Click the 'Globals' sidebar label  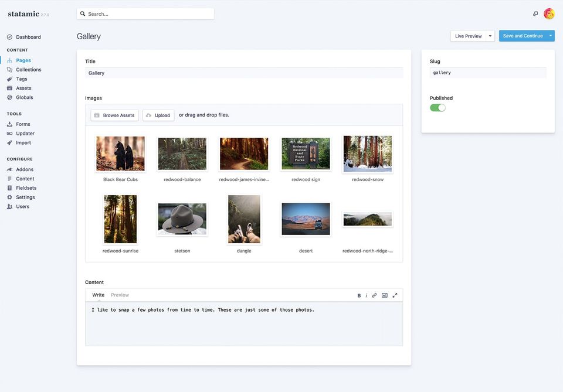[x=25, y=97]
